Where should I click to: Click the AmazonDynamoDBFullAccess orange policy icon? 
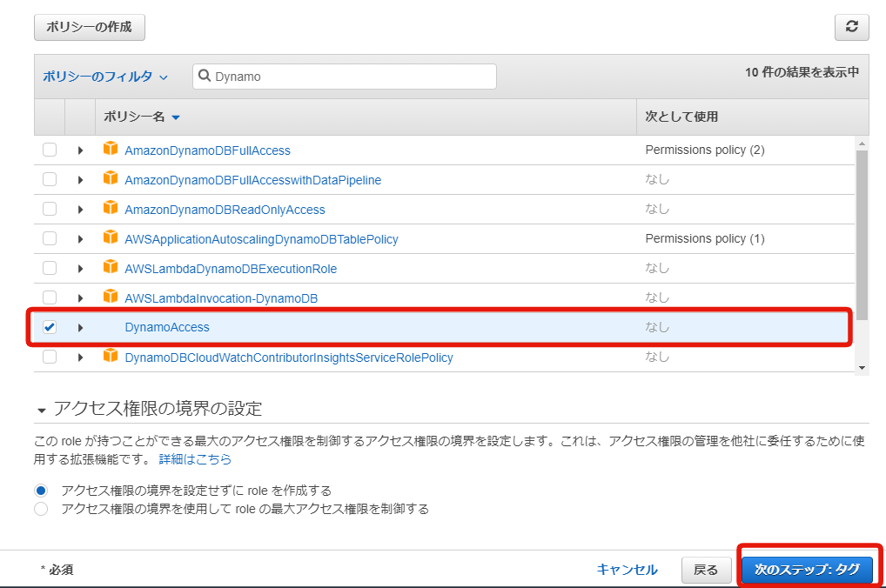tap(111, 149)
